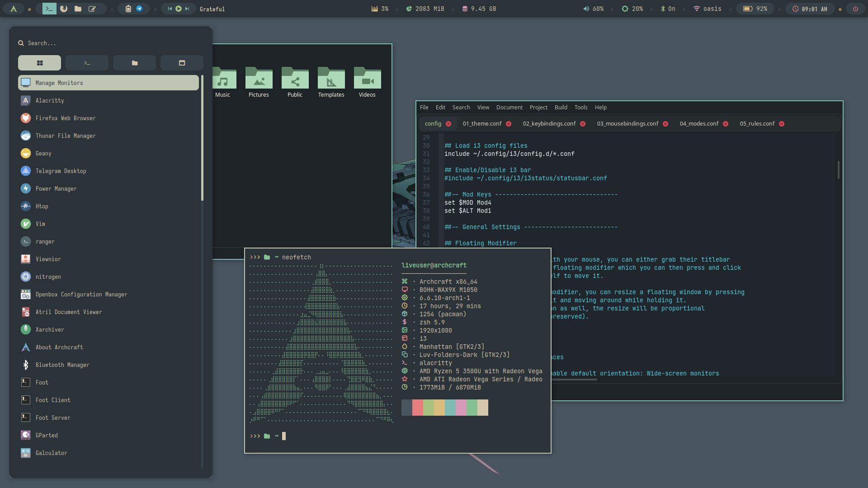This screenshot has width=868, height=488.
Task: Switch launcher to file browser mode
Action: 134,63
